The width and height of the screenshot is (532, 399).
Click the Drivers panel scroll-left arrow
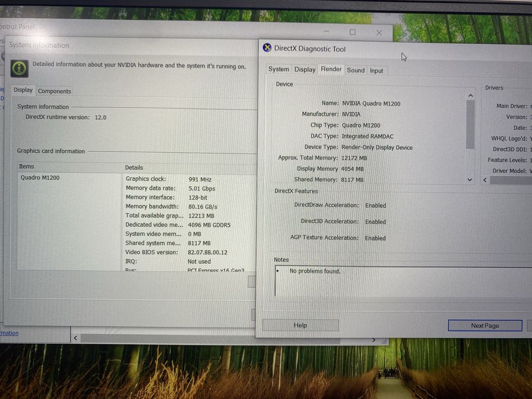[x=485, y=180]
